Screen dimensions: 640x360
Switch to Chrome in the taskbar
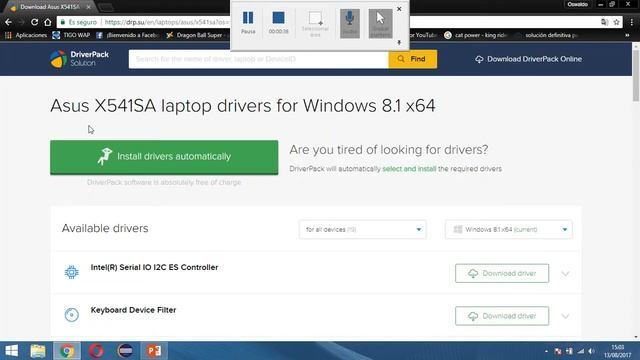67,351
